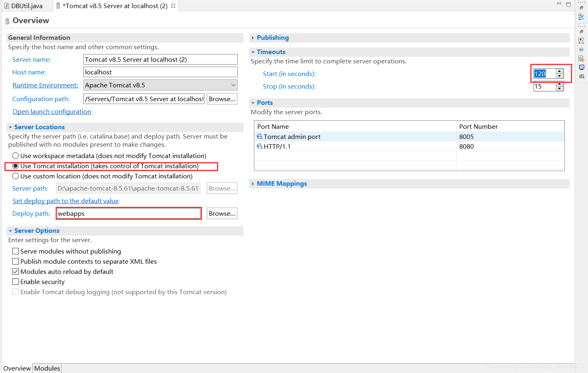Click the Deploy path webapps field

[x=128, y=213]
